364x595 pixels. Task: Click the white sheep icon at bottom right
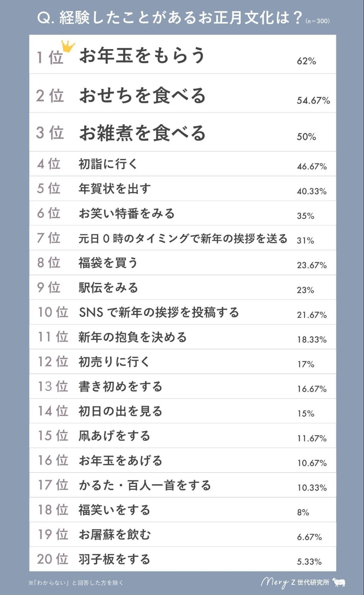[x=339, y=582]
